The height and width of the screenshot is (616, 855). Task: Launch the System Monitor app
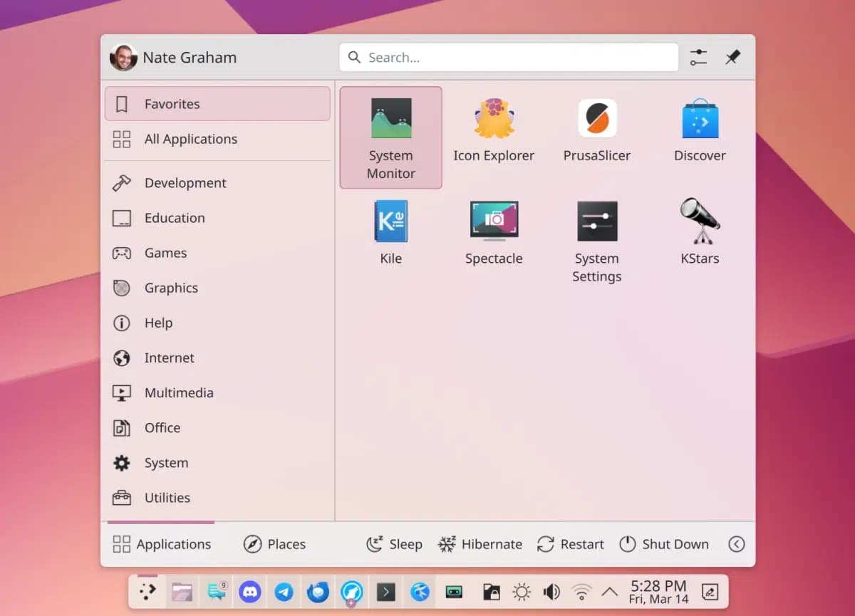pyautogui.click(x=390, y=137)
